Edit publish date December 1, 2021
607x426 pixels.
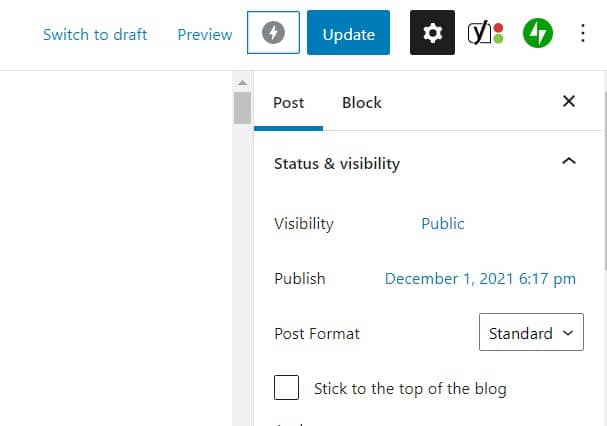pyautogui.click(x=480, y=279)
